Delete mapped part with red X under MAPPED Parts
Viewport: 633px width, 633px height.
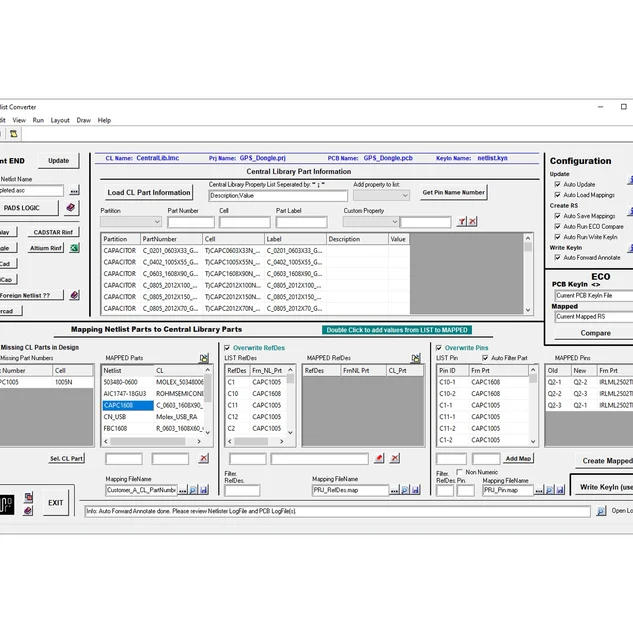pyautogui.click(x=204, y=458)
